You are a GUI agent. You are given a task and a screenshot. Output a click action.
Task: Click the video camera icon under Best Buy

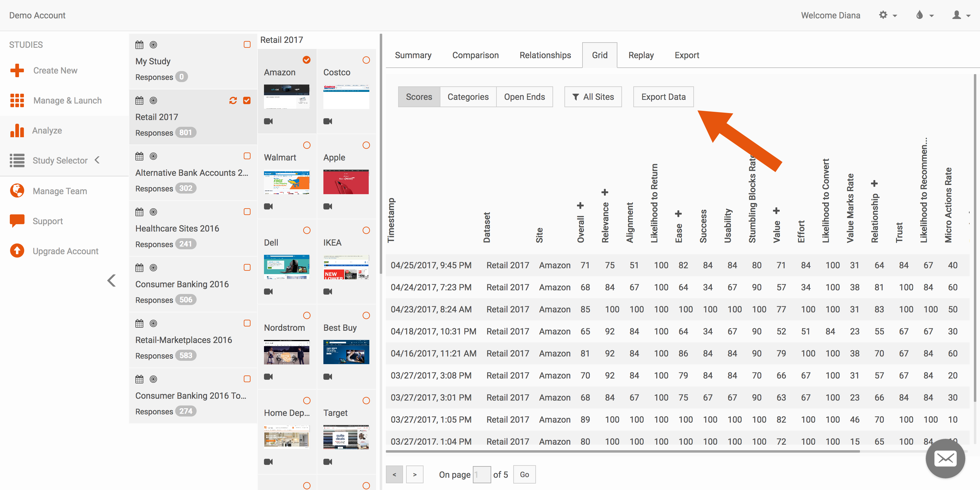(328, 377)
